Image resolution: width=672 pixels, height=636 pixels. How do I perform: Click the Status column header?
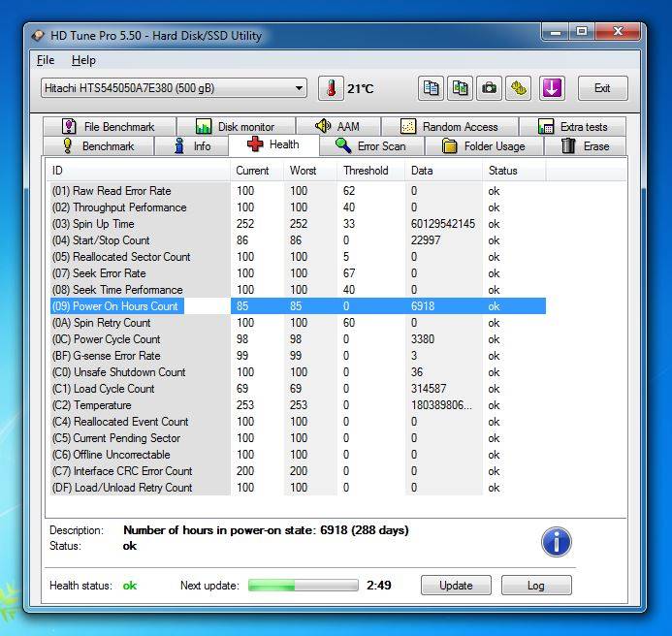pos(514,171)
